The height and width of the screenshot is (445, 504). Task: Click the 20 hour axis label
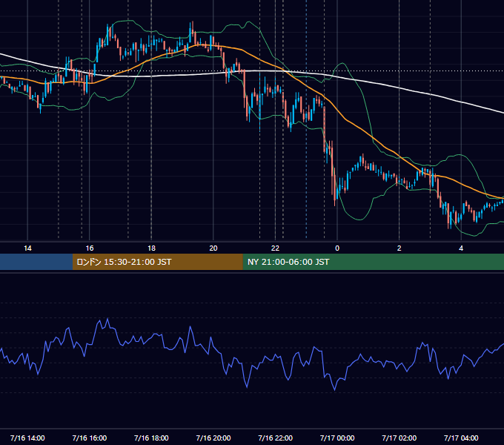[213, 248]
